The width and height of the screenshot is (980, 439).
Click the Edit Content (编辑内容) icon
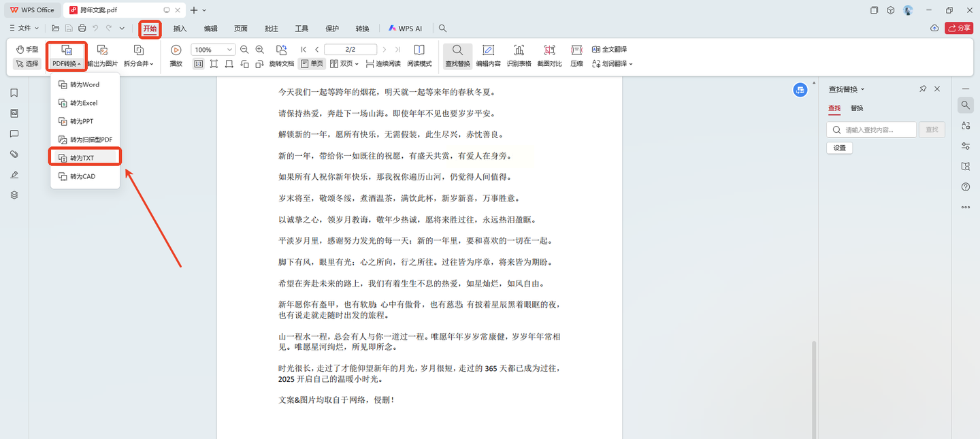click(x=488, y=50)
